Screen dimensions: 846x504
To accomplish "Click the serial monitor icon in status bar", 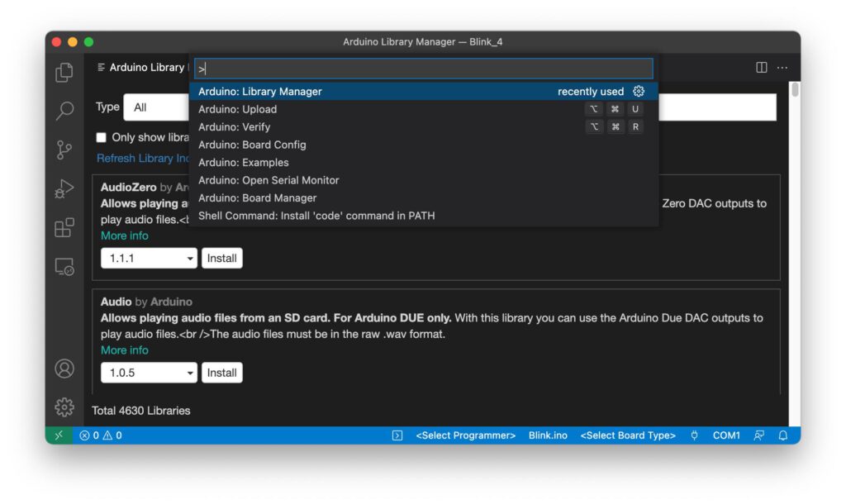I will (x=397, y=435).
